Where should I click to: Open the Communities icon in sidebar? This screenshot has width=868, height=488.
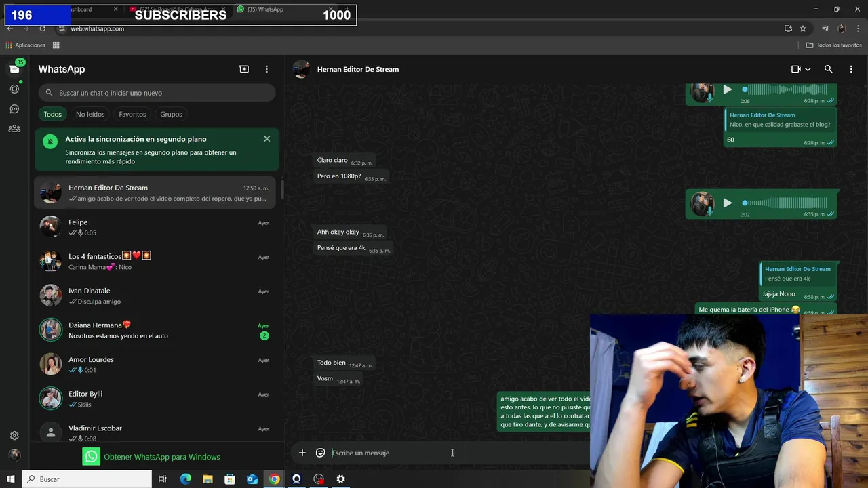(14, 129)
